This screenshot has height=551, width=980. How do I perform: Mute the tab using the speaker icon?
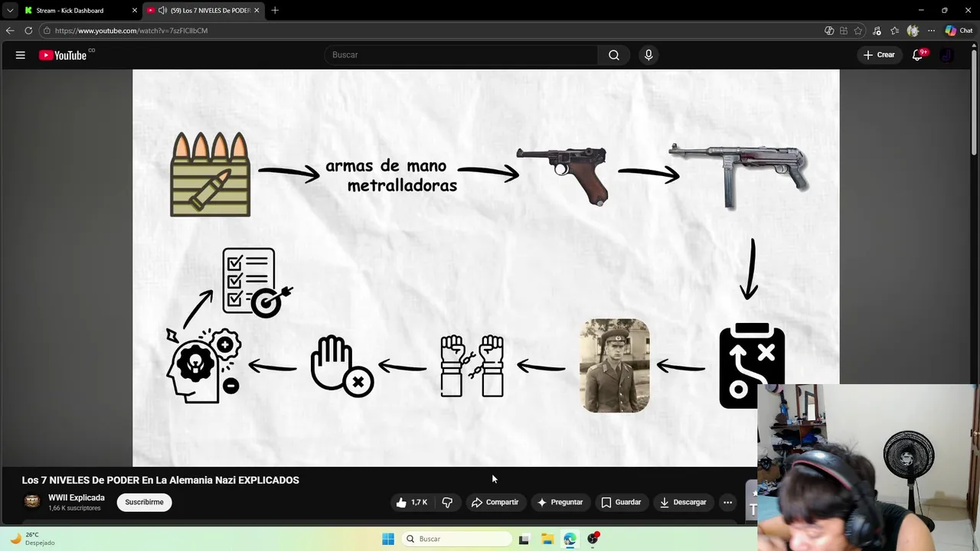162,11
